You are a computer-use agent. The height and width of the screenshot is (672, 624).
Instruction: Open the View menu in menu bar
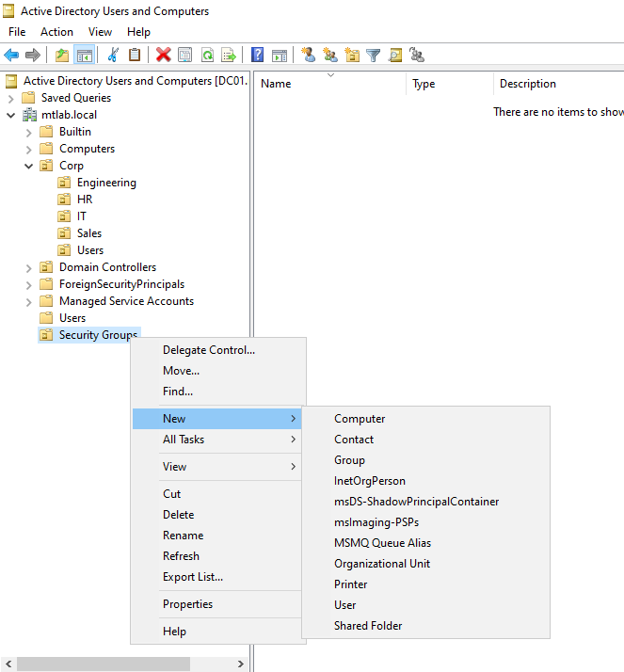tap(100, 32)
